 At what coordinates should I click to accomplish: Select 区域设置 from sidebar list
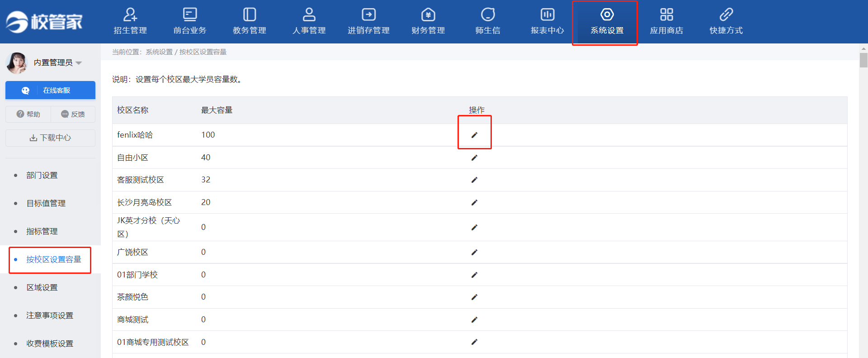(x=42, y=287)
